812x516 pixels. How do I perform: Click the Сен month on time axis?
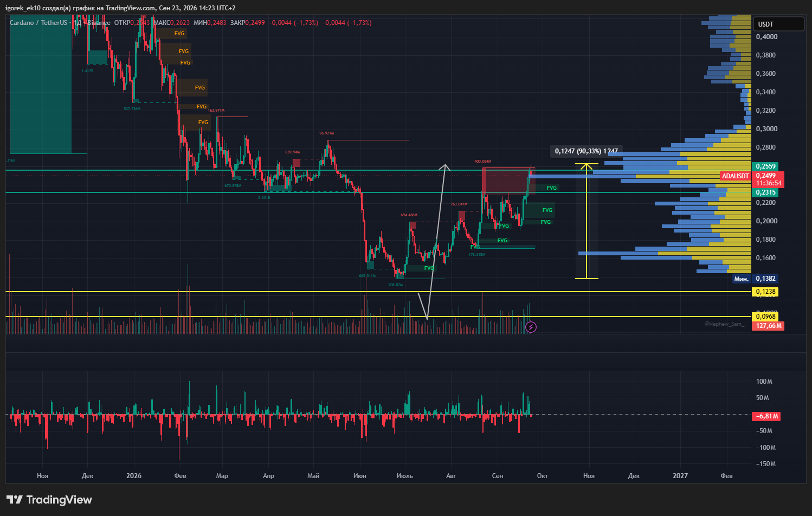click(x=498, y=476)
